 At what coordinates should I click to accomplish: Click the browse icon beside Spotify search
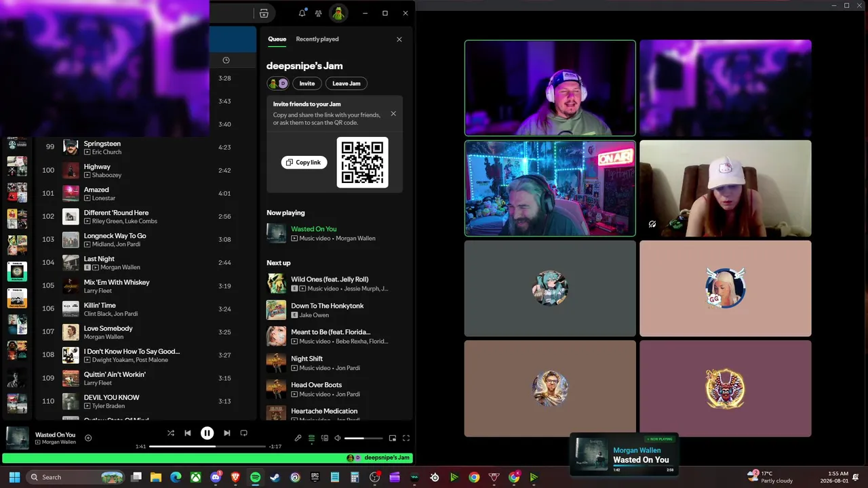264,13
